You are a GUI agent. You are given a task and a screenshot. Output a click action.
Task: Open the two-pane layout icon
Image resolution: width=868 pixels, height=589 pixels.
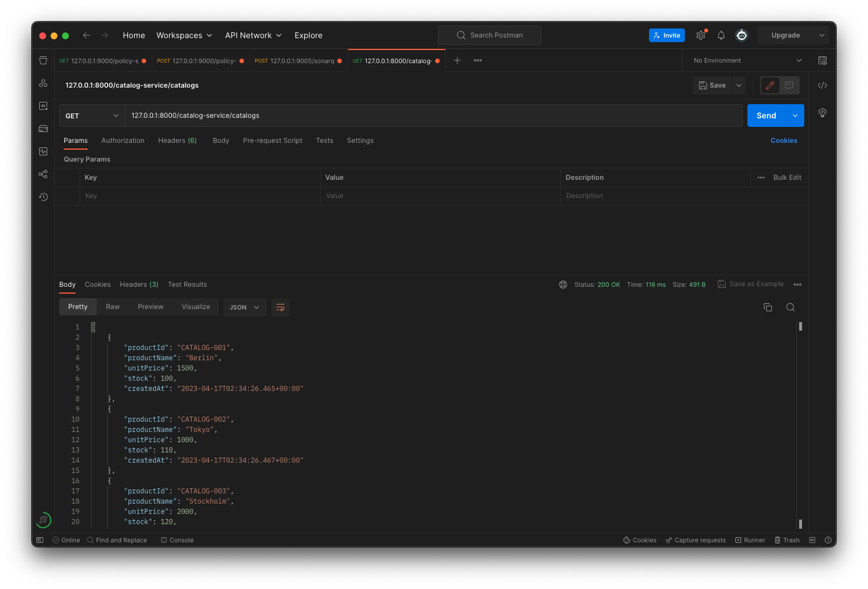[x=812, y=540]
